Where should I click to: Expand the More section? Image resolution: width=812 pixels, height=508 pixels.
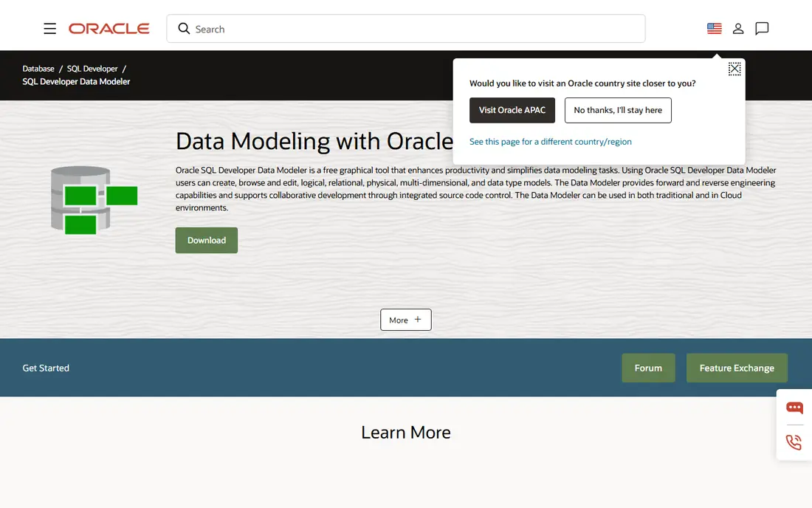405,320
